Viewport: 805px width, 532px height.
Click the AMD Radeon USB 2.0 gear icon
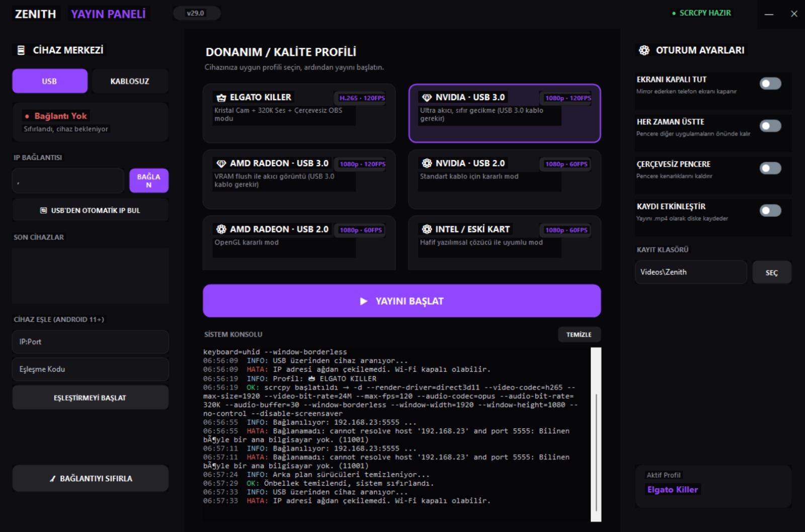click(221, 229)
